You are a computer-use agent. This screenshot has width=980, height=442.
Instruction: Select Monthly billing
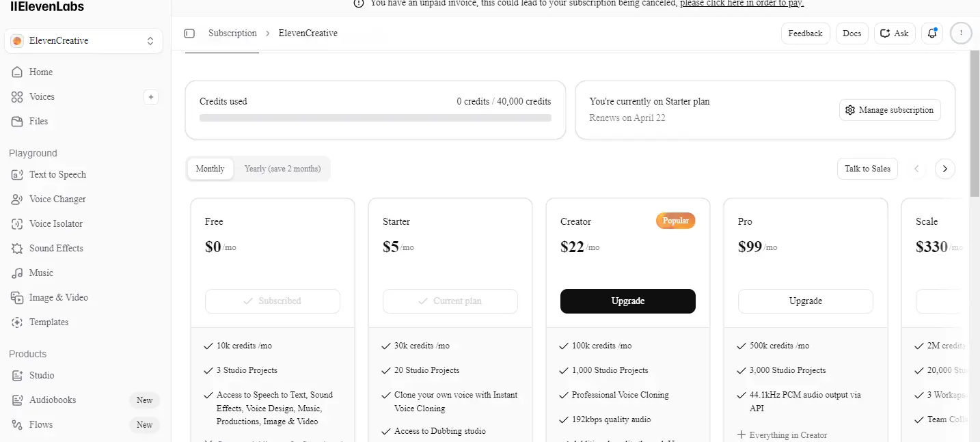pos(210,169)
